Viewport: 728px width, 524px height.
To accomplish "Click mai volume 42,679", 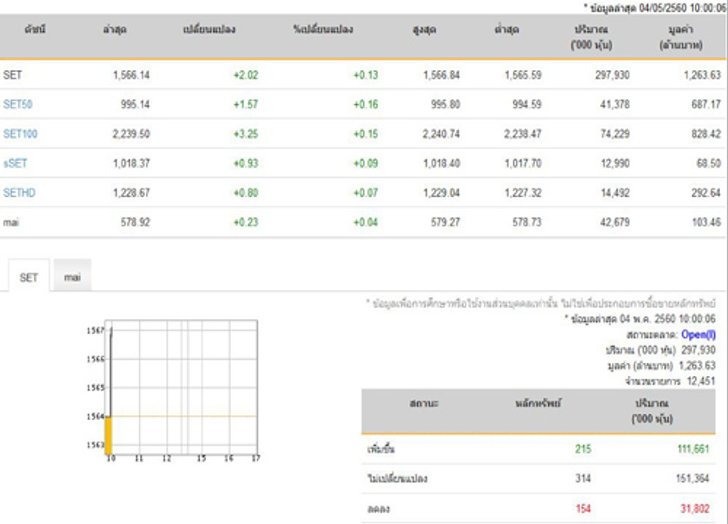I will pos(615,222).
